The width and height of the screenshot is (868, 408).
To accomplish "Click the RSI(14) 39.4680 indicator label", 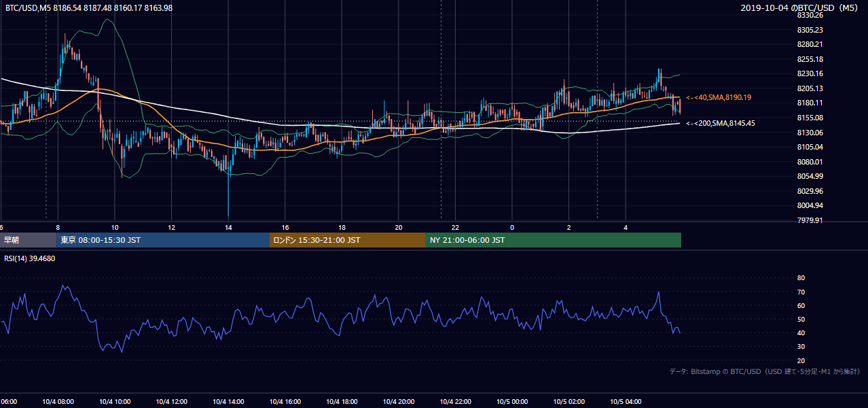I will (x=31, y=258).
